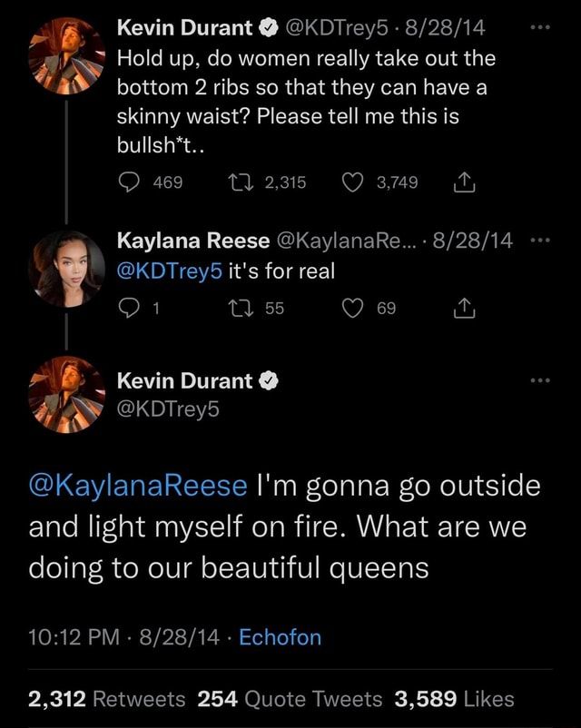View the 2,312 Retweets list
581x728 pixels.
pos(107,699)
